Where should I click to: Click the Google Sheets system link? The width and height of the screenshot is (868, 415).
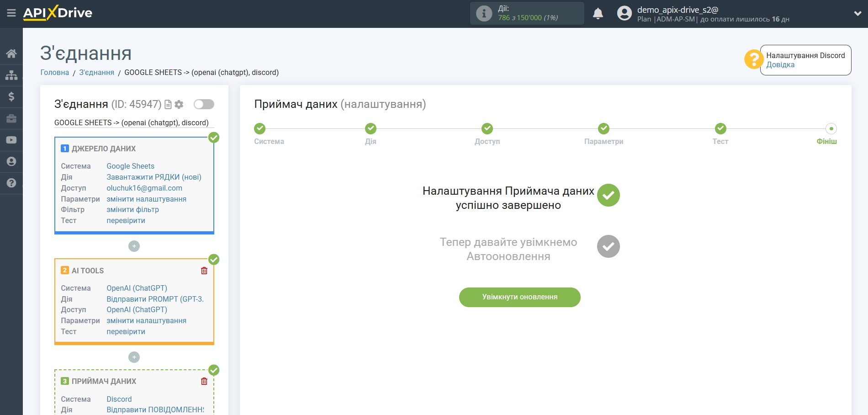click(130, 166)
